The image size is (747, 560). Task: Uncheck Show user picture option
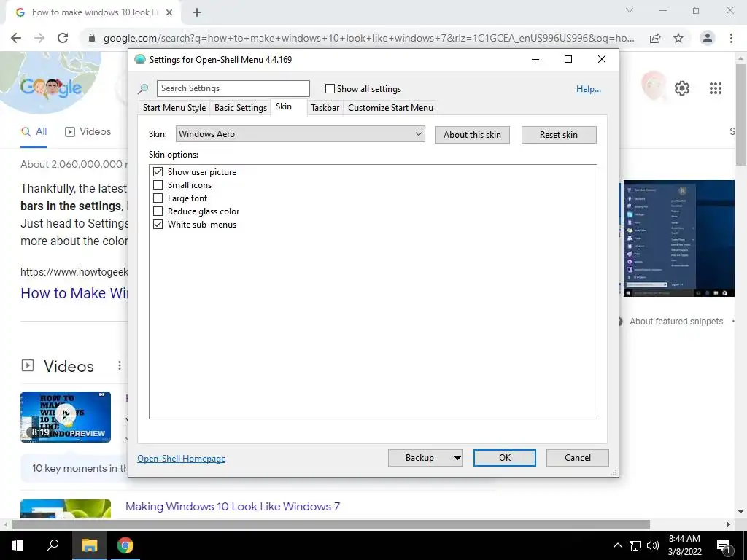click(158, 172)
